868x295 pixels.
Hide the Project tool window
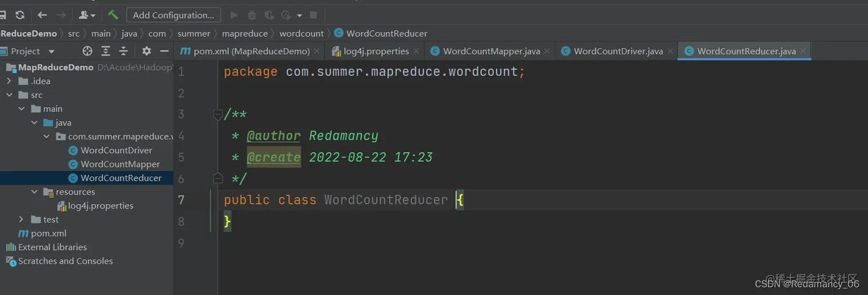click(x=164, y=51)
